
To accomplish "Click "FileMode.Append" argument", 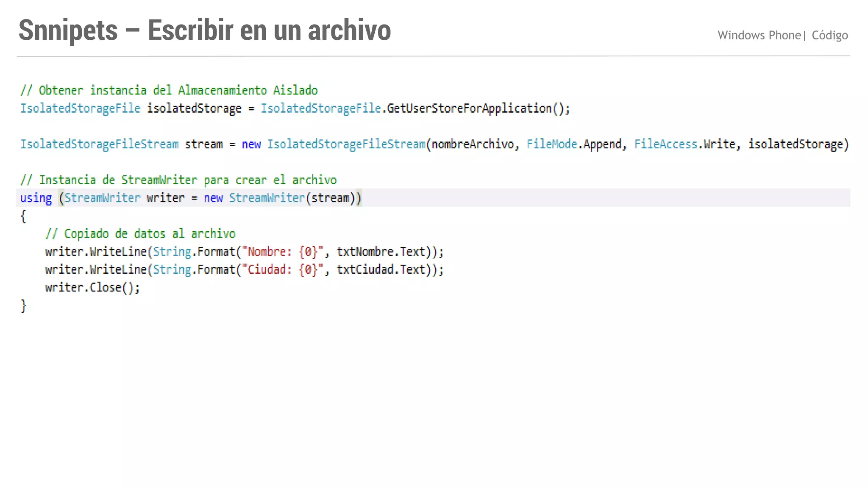I will (574, 144).
